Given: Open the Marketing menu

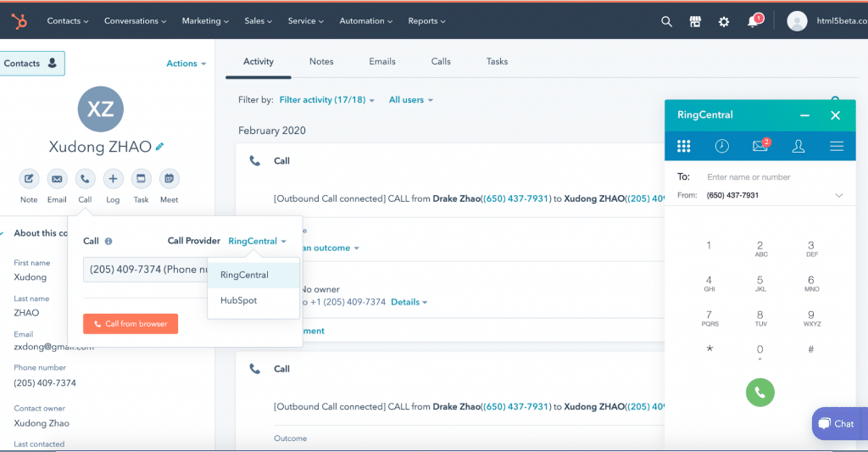Looking at the screenshot, I should click(205, 21).
